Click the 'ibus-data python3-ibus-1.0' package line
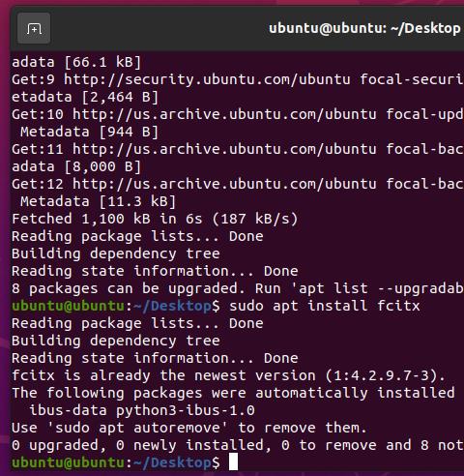Screen dimensions: 464x476 pos(142,410)
